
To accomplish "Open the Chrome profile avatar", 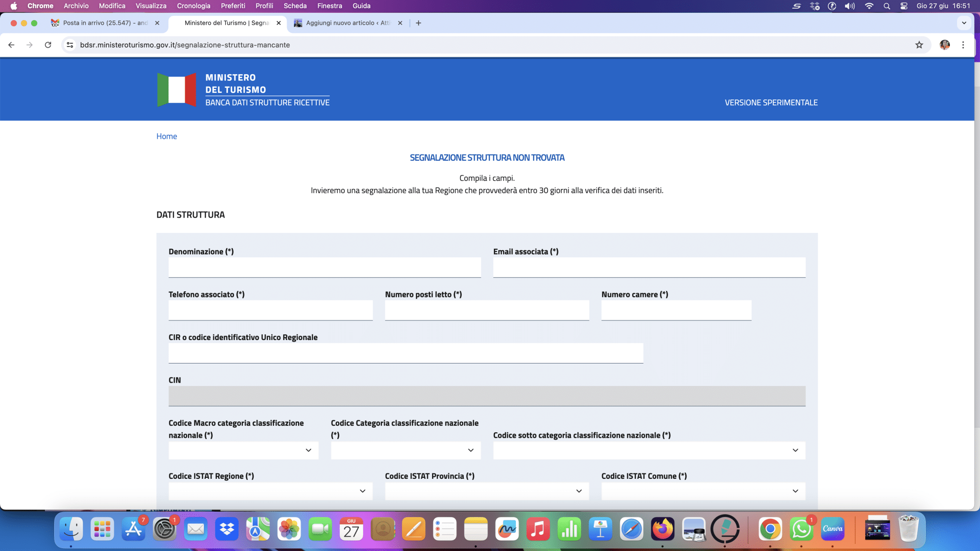I will (x=944, y=45).
